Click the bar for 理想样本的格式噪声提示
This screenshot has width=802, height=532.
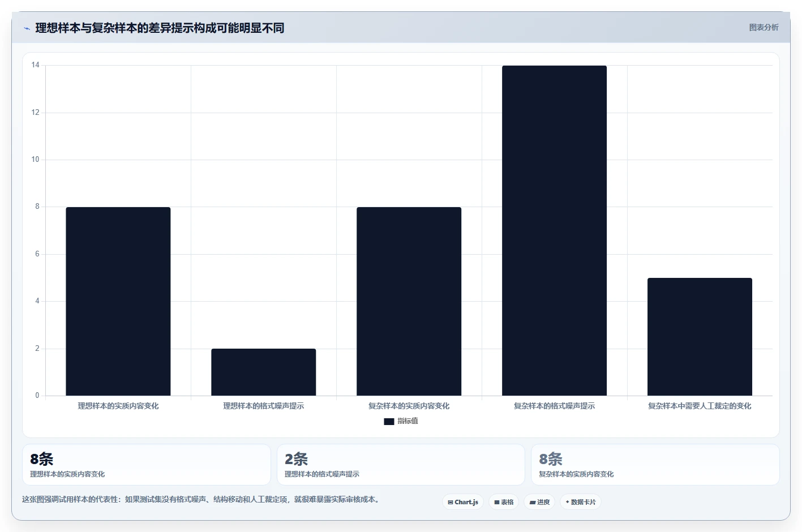click(264, 372)
